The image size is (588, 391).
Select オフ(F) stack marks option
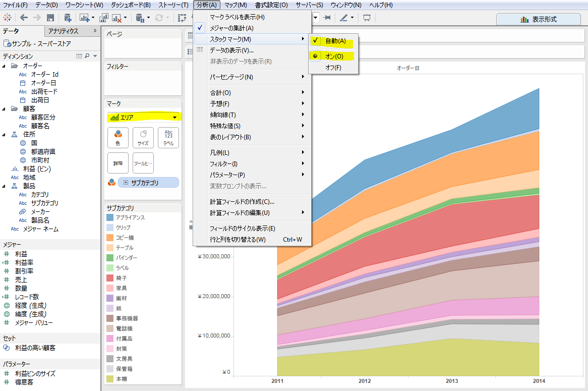click(333, 68)
